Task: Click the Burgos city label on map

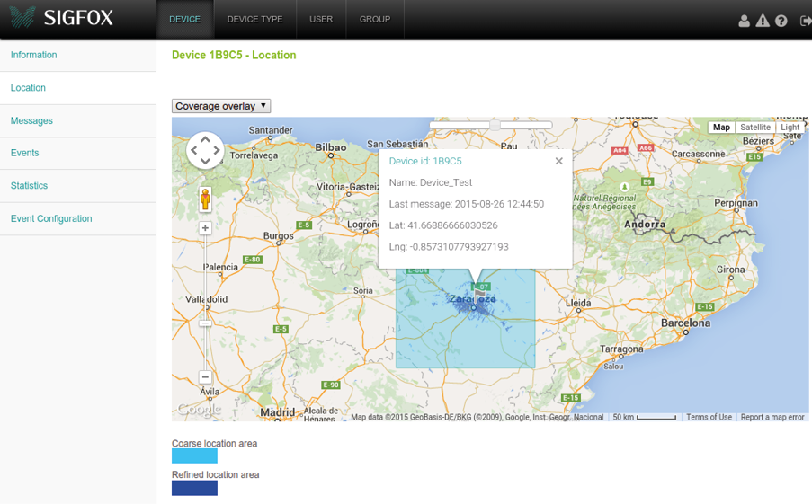Action: tap(278, 236)
